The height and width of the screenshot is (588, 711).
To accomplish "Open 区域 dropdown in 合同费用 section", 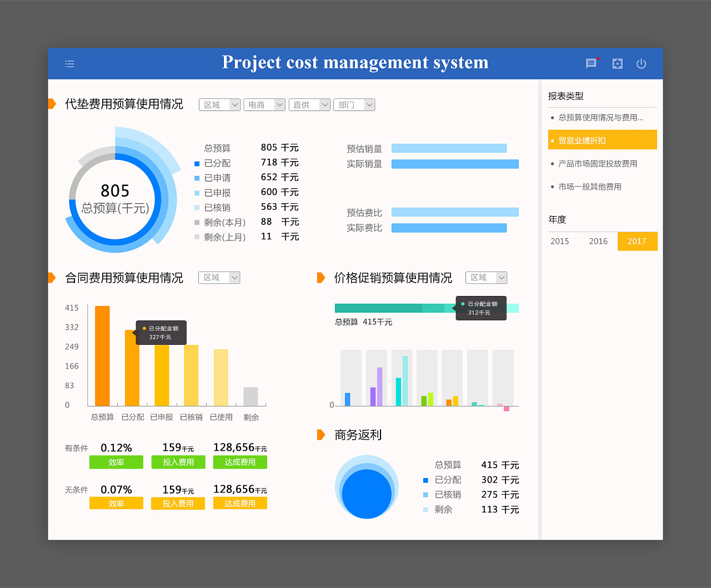I will [219, 278].
